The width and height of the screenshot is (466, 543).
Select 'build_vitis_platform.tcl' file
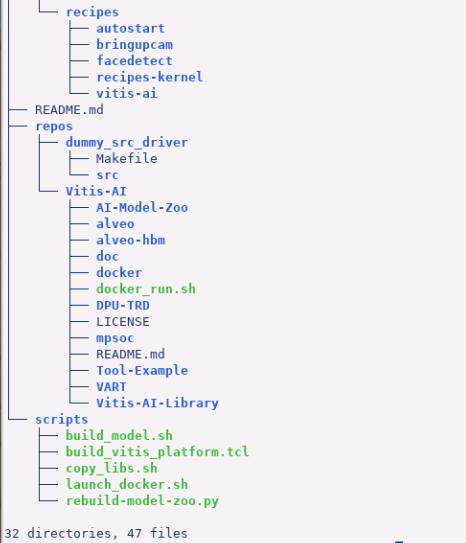tap(157, 452)
